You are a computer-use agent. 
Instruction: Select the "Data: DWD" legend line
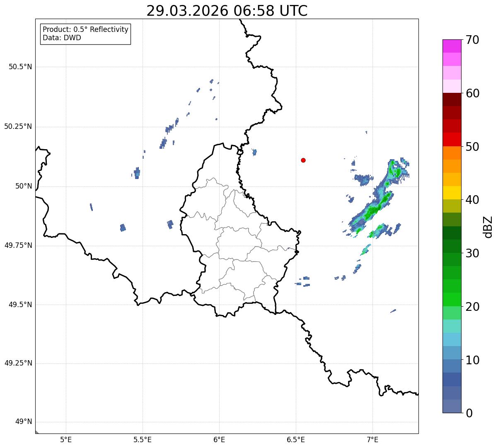pyautogui.click(x=62, y=38)
